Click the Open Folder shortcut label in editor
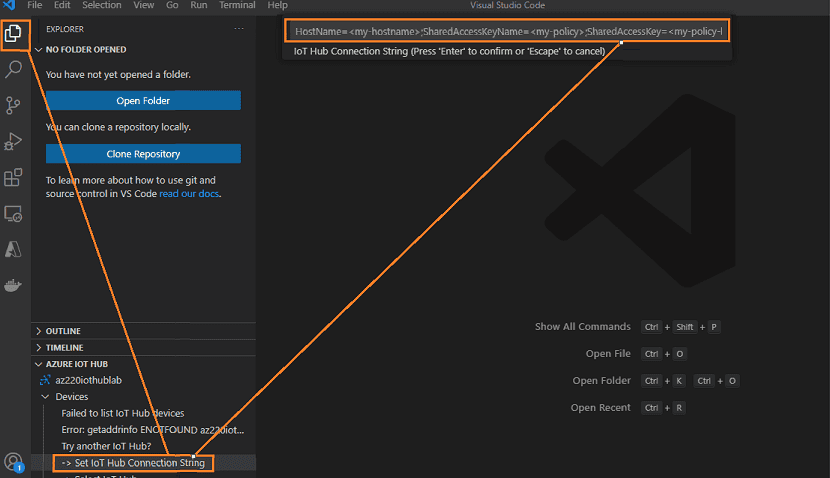 (601, 381)
